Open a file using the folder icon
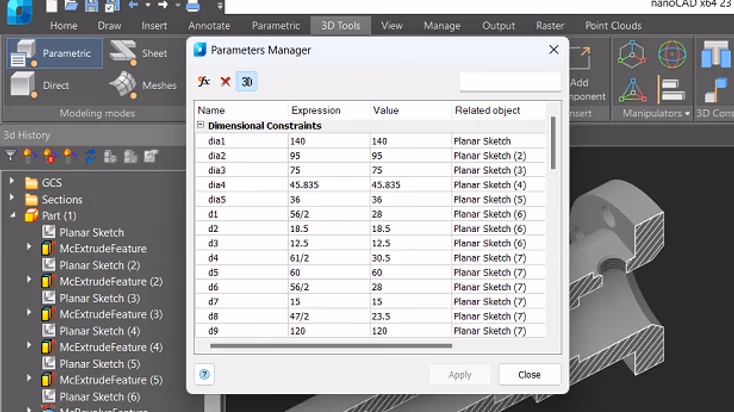Screen dimensions: 734x412 tap(71, 6)
